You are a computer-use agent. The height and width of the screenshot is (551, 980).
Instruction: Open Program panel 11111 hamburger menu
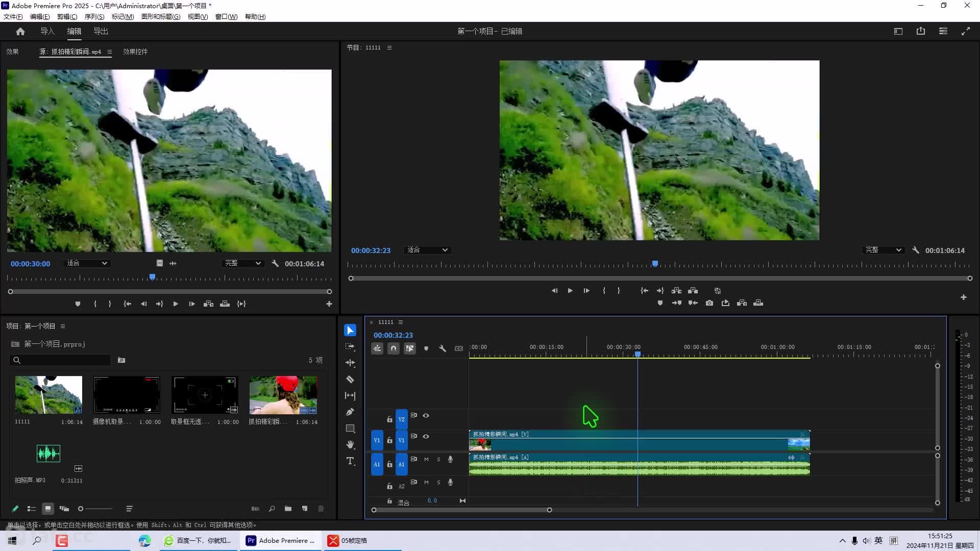389,48
